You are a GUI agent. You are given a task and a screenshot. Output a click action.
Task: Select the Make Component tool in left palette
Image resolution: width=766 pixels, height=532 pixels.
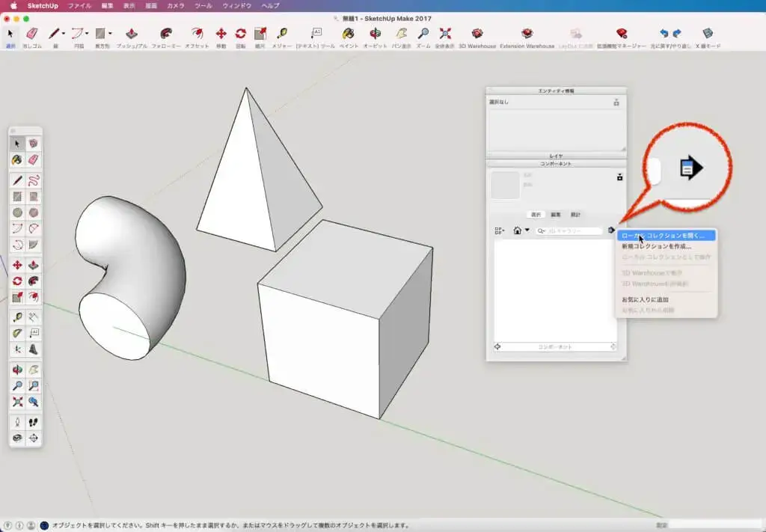(33, 144)
